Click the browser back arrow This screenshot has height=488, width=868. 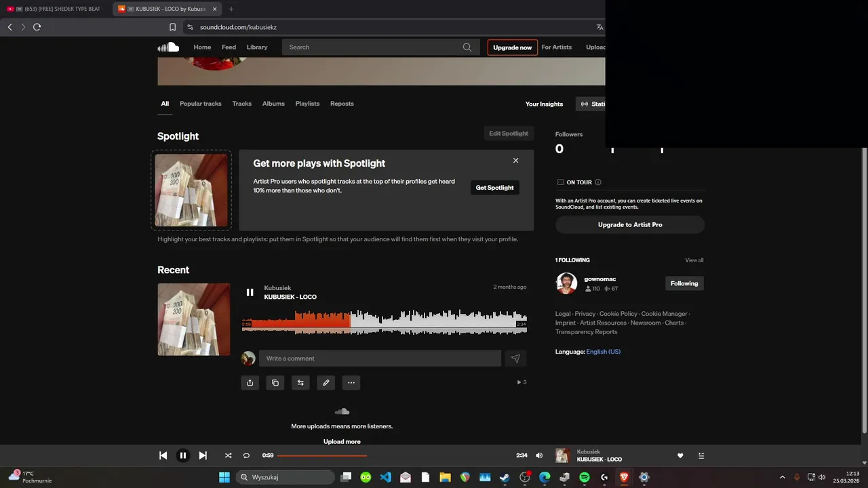point(9,27)
